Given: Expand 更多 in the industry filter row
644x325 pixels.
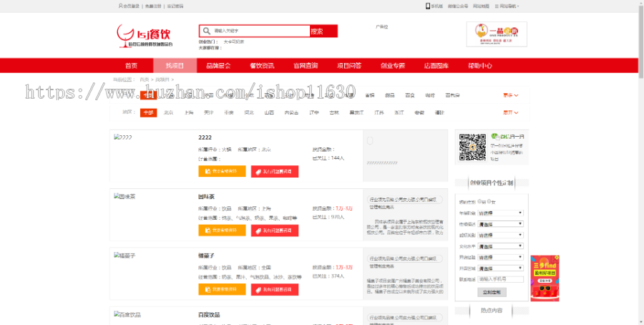Looking at the screenshot, I should pyautogui.click(x=511, y=94).
